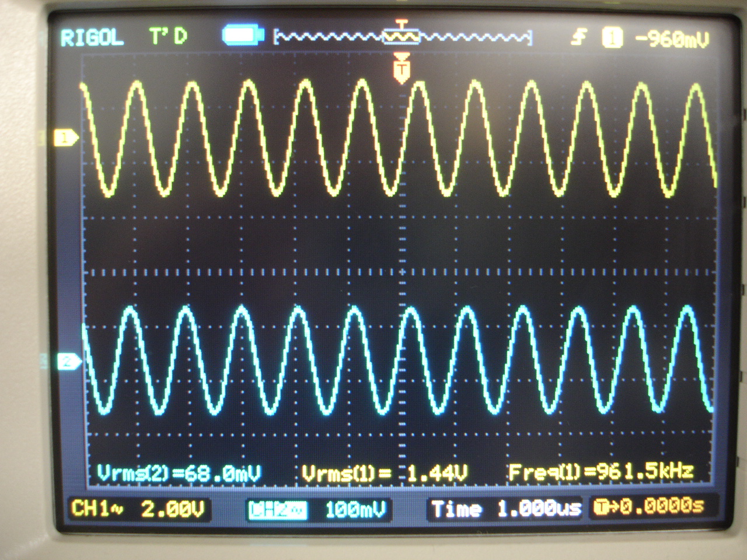Click the yellow channel 1 ground marker

coord(66,138)
